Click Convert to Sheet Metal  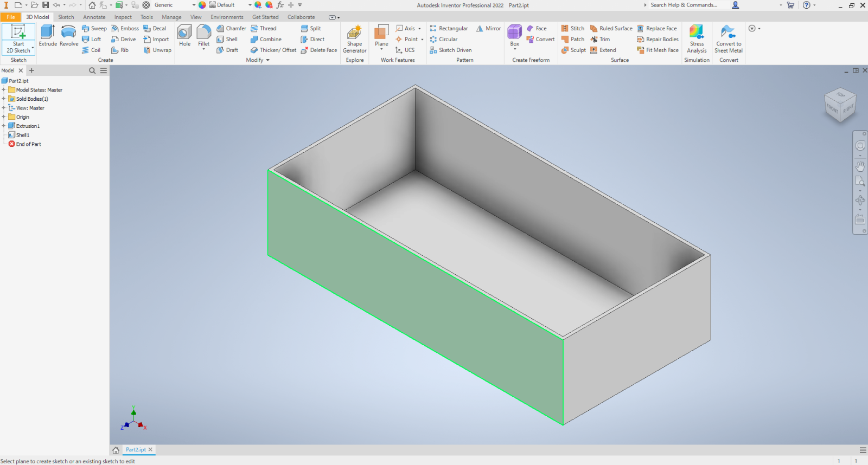728,39
